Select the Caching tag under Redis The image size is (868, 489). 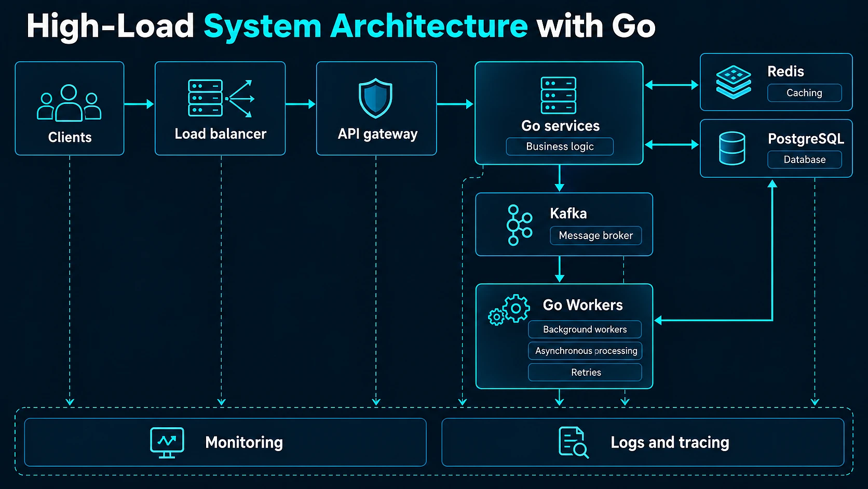click(804, 93)
